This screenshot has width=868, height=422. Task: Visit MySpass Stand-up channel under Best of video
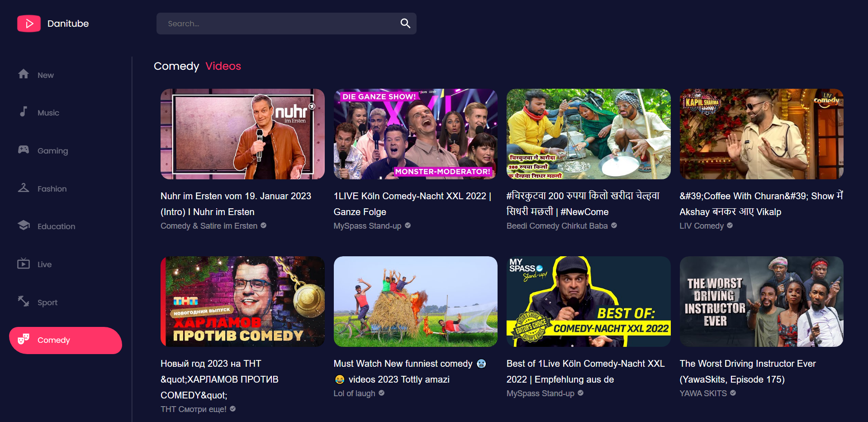pyautogui.click(x=541, y=393)
